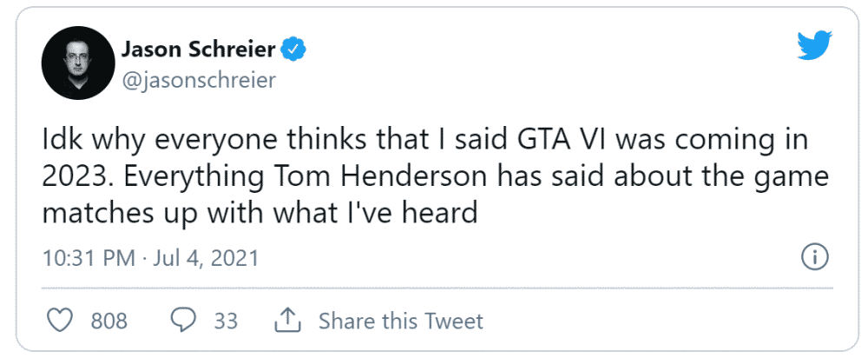Click the 808 likes count
Screen dimensions: 868x358
(109, 321)
